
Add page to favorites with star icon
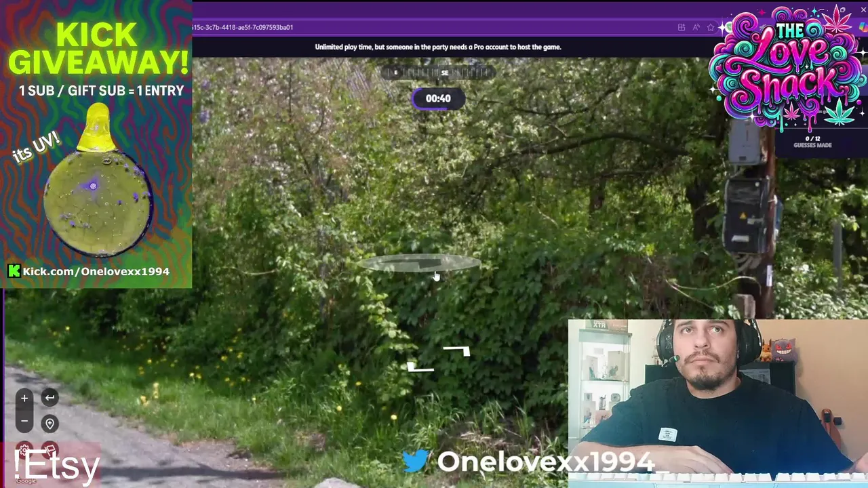click(x=710, y=27)
